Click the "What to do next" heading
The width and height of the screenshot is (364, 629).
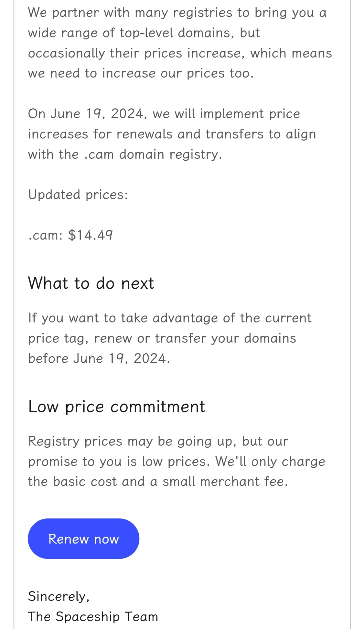[x=91, y=283]
